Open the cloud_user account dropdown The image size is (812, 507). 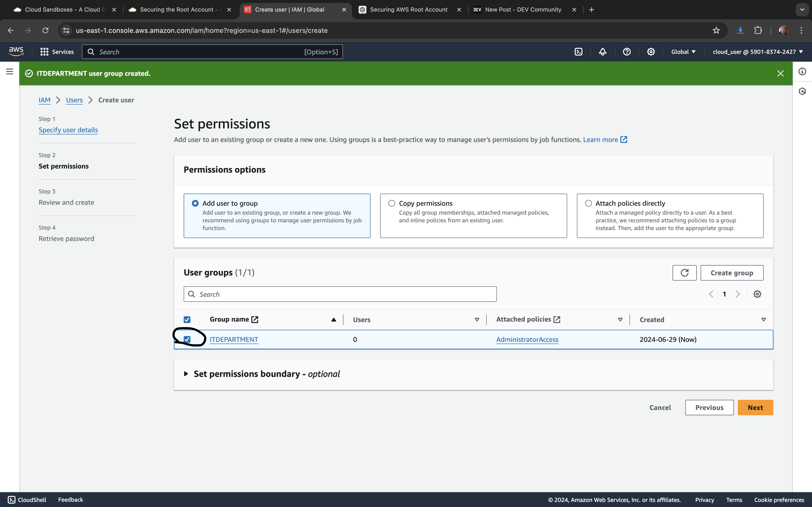757,52
